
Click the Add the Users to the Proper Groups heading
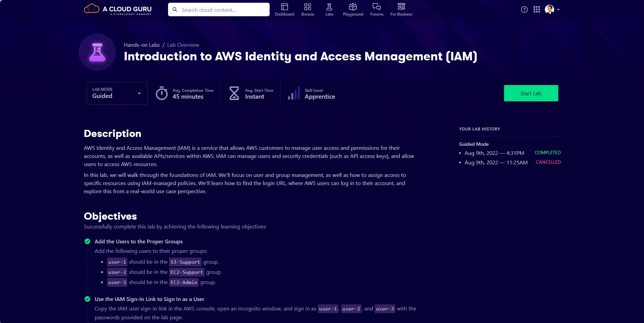[x=139, y=241]
